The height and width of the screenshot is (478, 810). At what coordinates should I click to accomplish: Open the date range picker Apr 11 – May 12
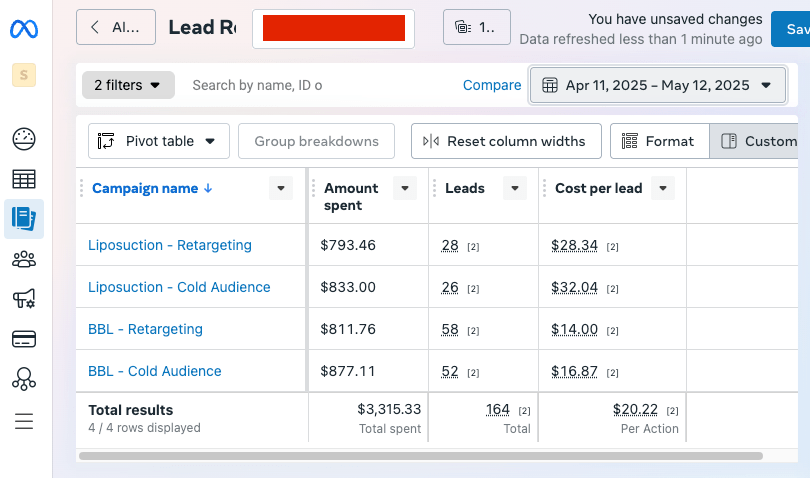pyautogui.click(x=658, y=85)
